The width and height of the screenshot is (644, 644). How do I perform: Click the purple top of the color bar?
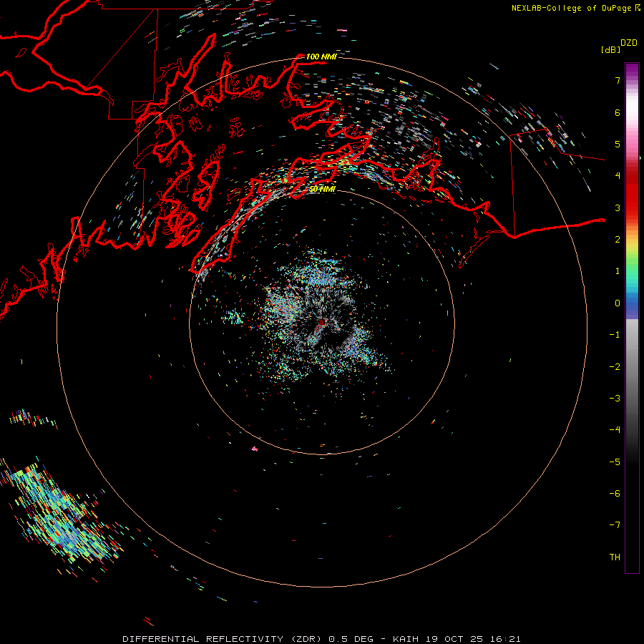(x=632, y=69)
